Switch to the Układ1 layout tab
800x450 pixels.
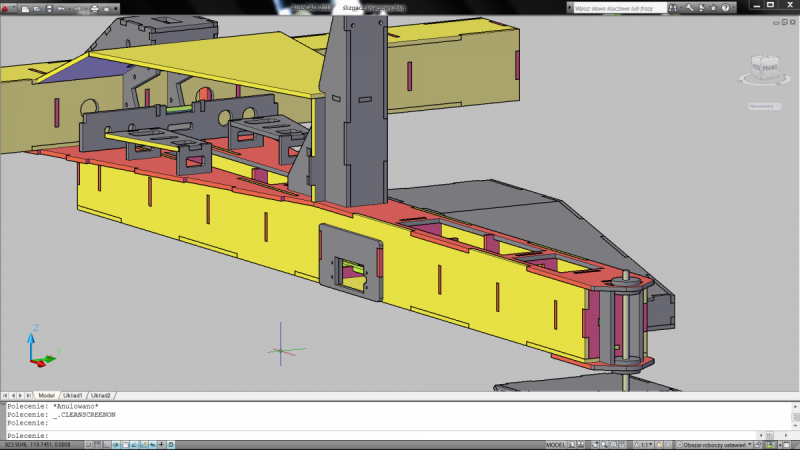pyautogui.click(x=72, y=396)
